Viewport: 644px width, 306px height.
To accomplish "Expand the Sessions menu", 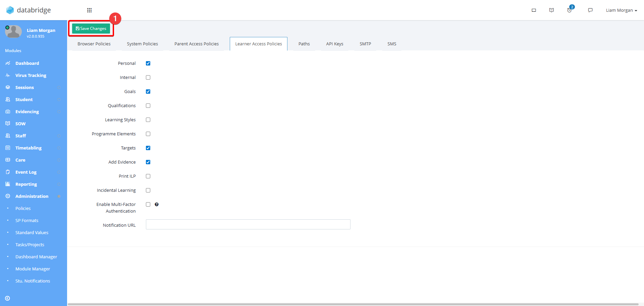I will coord(59,87).
